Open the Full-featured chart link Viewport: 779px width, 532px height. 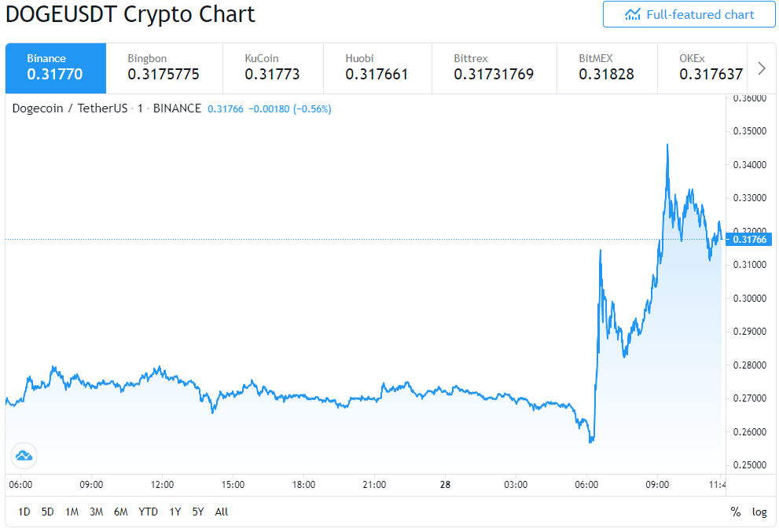click(689, 14)
